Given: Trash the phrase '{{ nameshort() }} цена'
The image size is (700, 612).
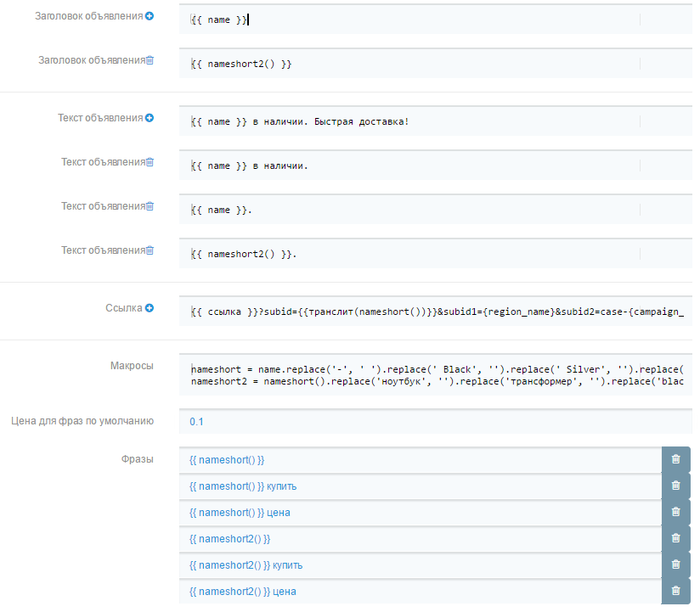Looking at the screenshot, I should (x=675, y=512).
